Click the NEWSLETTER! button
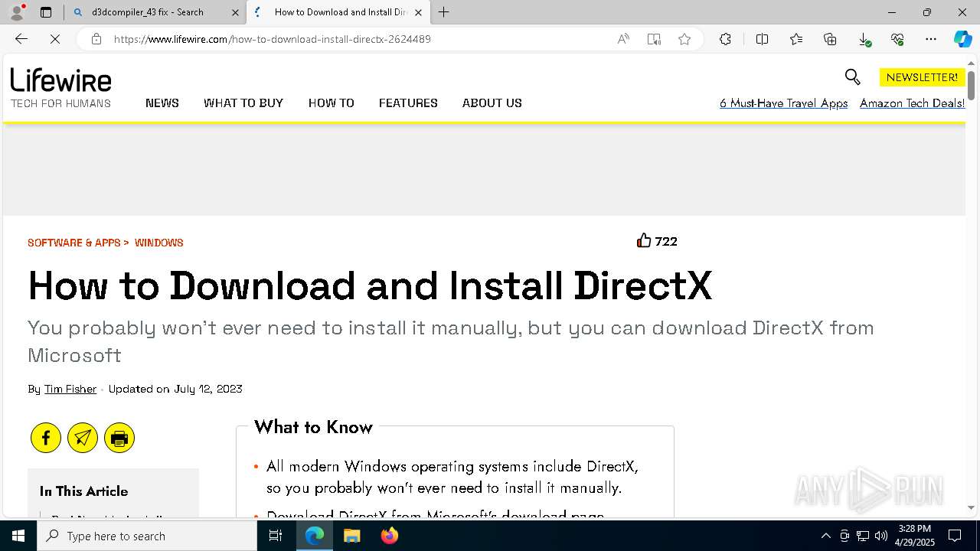The image size is (980, 551). 922,77
